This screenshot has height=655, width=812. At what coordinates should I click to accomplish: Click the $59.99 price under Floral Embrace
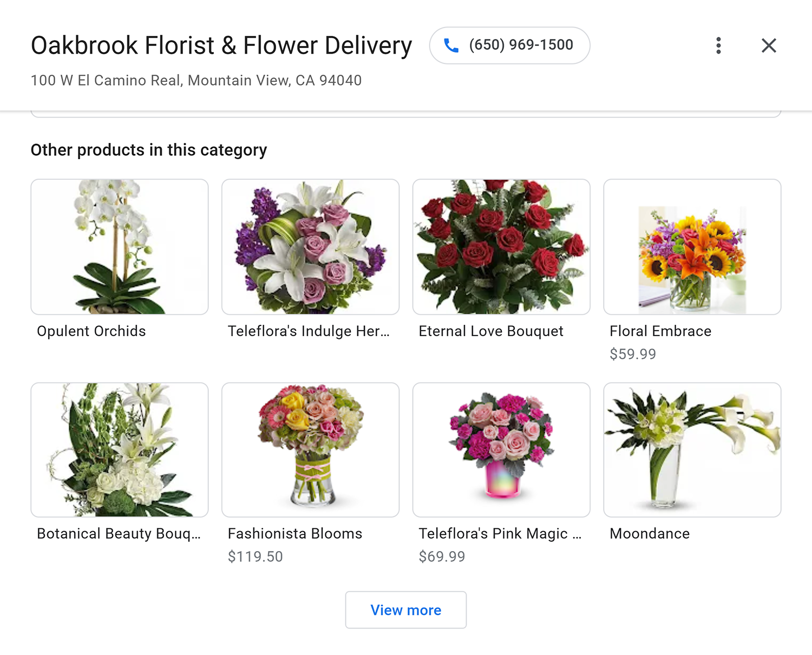click(633, 354)
